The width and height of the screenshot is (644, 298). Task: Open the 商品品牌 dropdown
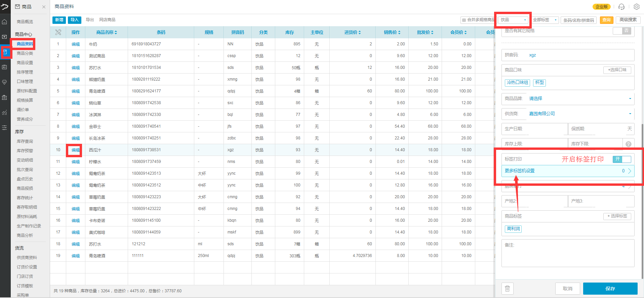point(580,99)
